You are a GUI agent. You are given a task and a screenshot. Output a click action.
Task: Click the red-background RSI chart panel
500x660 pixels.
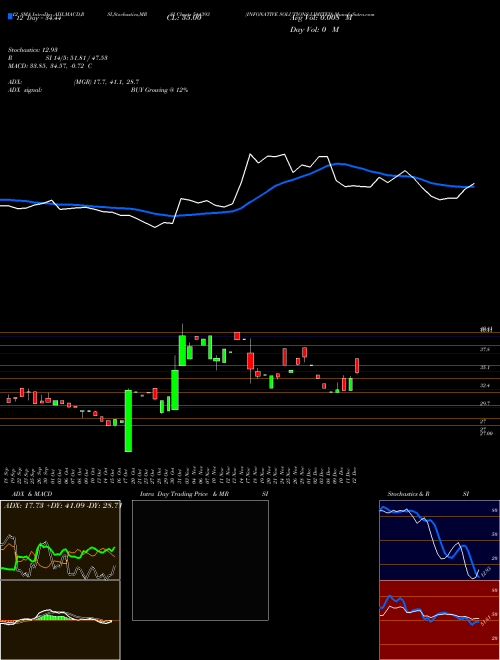pyautogui.click(x=439, y=620)
